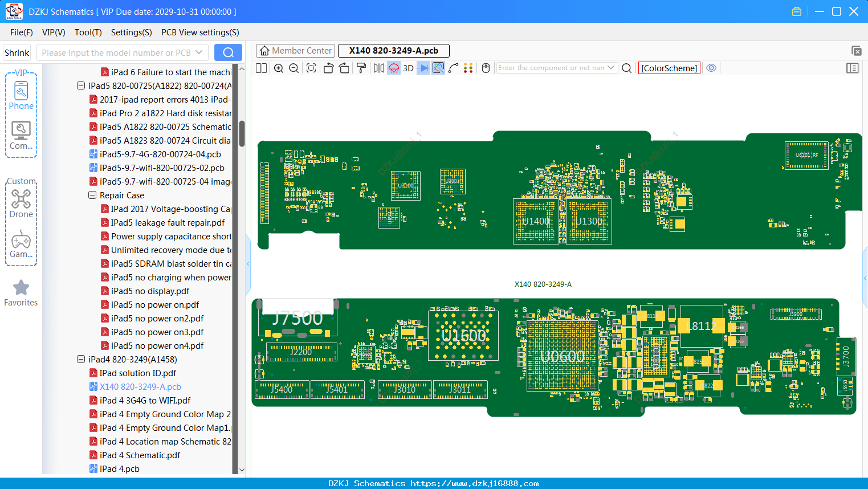Click the tree scroll up arrow
The width and height of the screenshot is (868, 489).
click(x=242, y=68)
